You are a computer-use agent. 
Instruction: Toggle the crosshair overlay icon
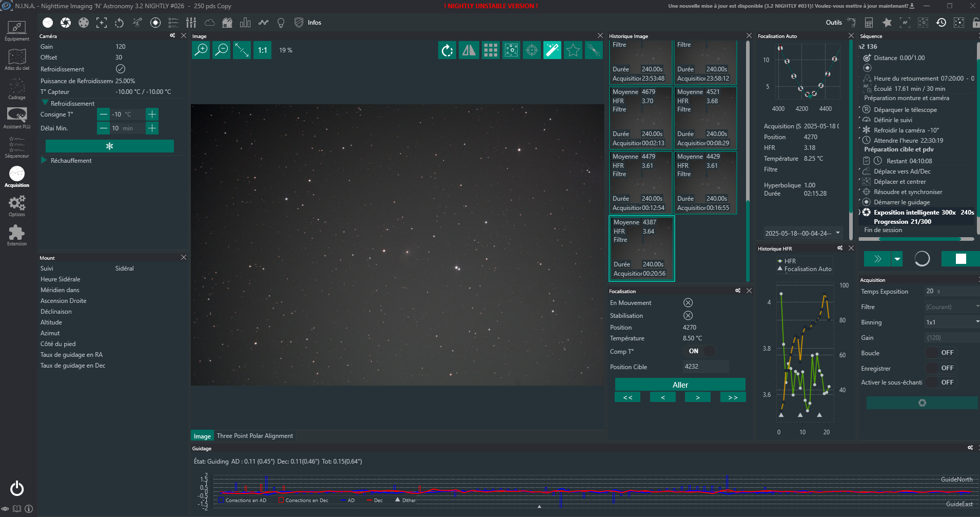532,50
